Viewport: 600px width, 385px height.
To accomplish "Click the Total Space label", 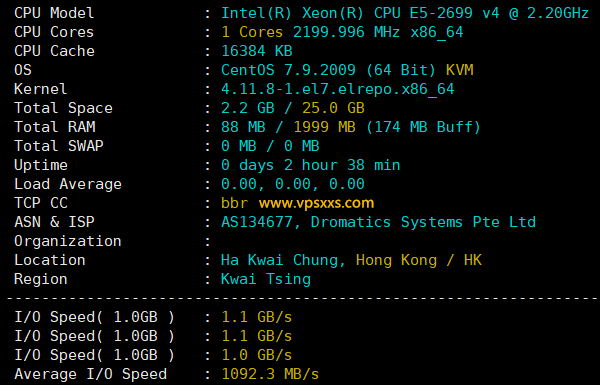I will pos(63,108).
